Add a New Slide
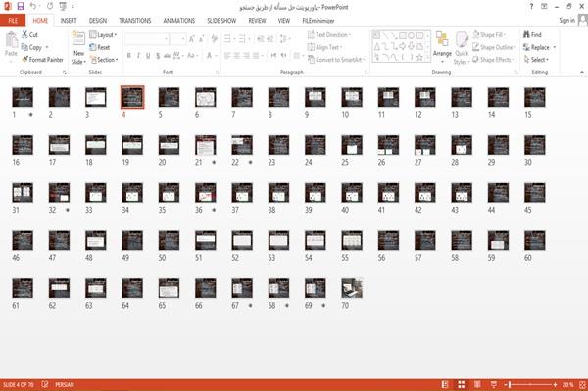This screenshot has width=588, height=391. tap(78, 48)
